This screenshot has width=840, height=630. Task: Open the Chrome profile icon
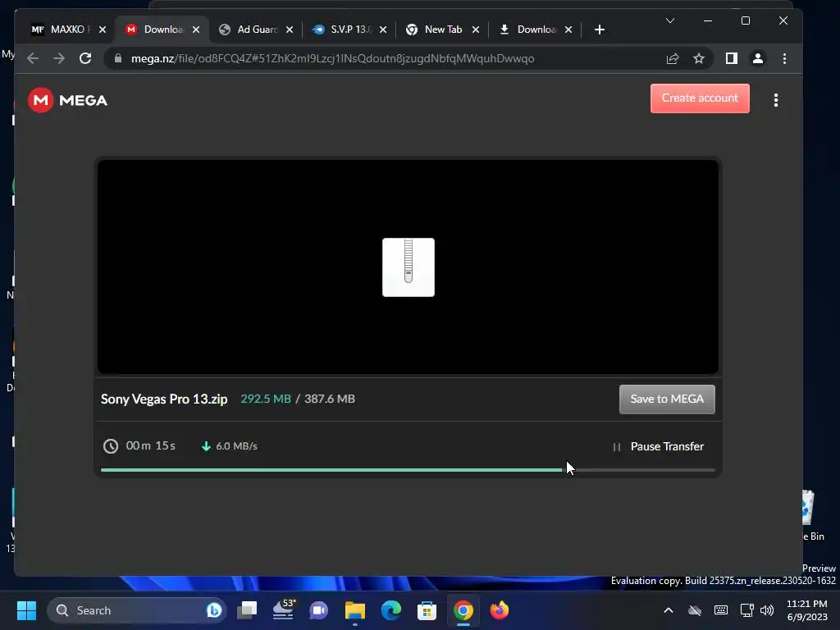pyautogui.click(x=757, y=58)
